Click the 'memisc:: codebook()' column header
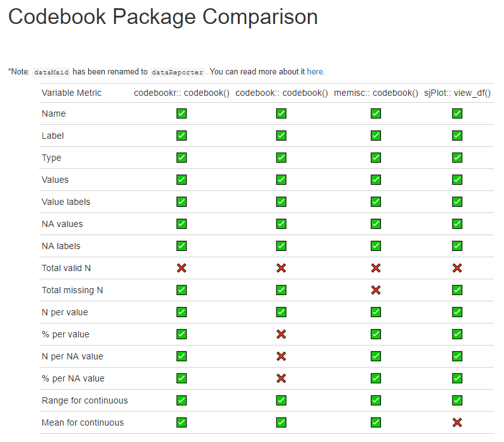 point(376,93)
